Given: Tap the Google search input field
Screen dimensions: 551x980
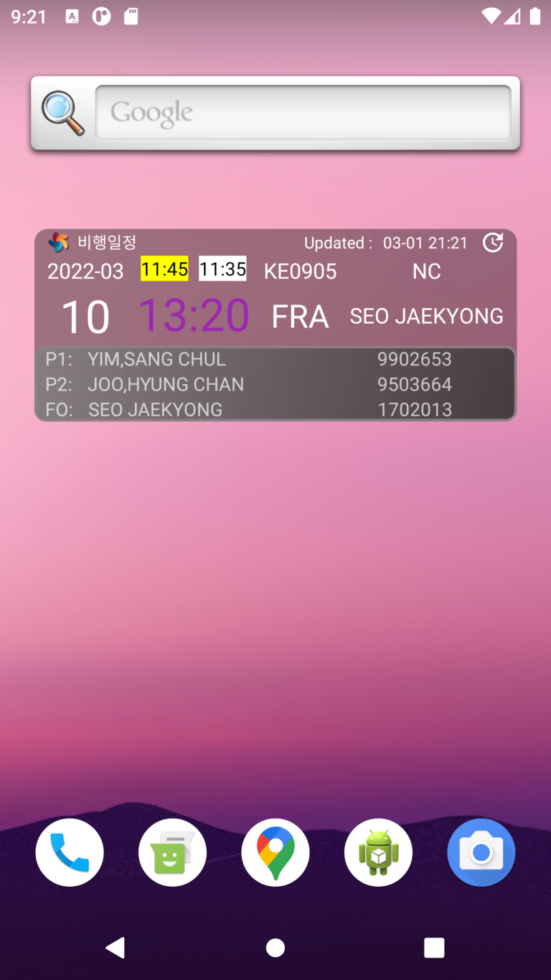Looking at the screenshot, I should 303,113.
